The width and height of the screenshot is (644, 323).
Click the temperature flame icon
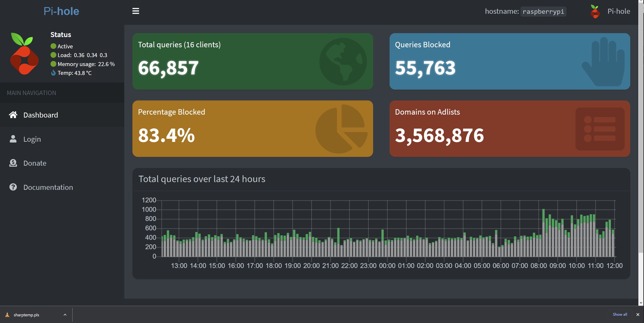53,73
